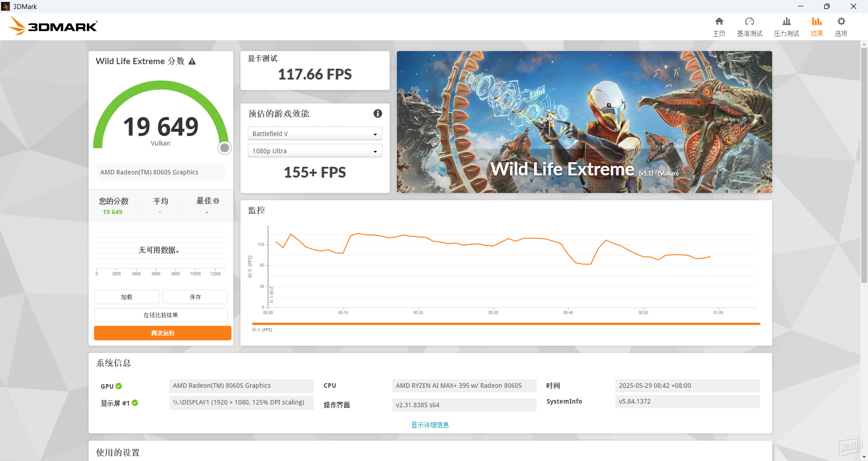The image size is (868, 461).
Task: Click the score gauge end knob
Action: (225, 148)
